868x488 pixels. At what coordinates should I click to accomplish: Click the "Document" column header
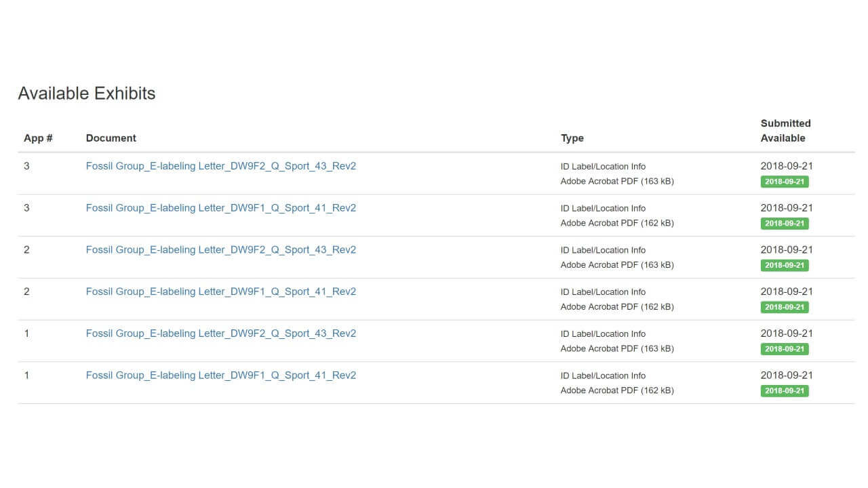pyautogui.click(x=111, y=138)
